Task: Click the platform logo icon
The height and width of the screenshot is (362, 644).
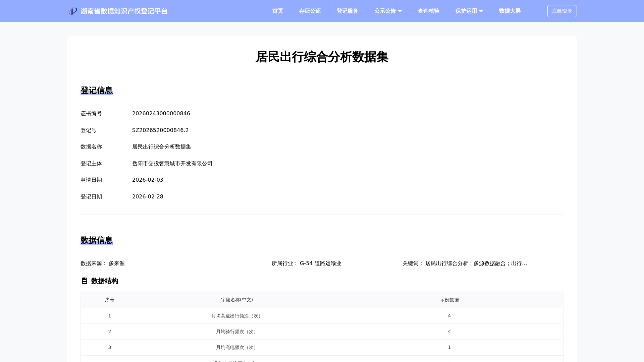Action: click(72, 11)
